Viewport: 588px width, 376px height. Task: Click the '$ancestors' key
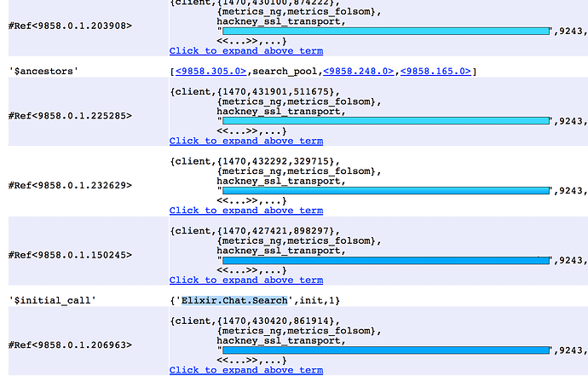43,72
